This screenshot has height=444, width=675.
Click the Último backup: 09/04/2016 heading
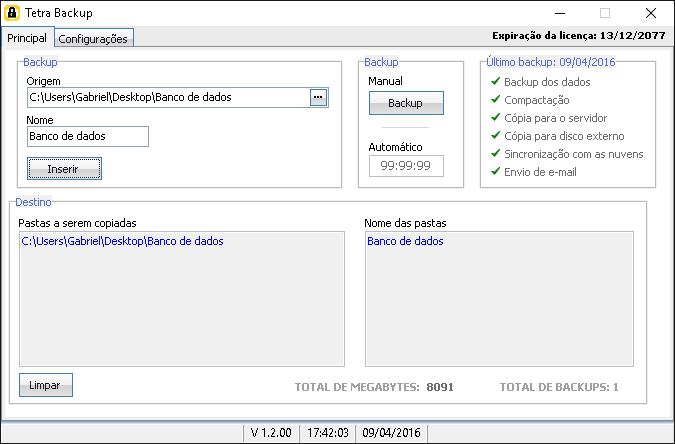(x=551, y=62)
